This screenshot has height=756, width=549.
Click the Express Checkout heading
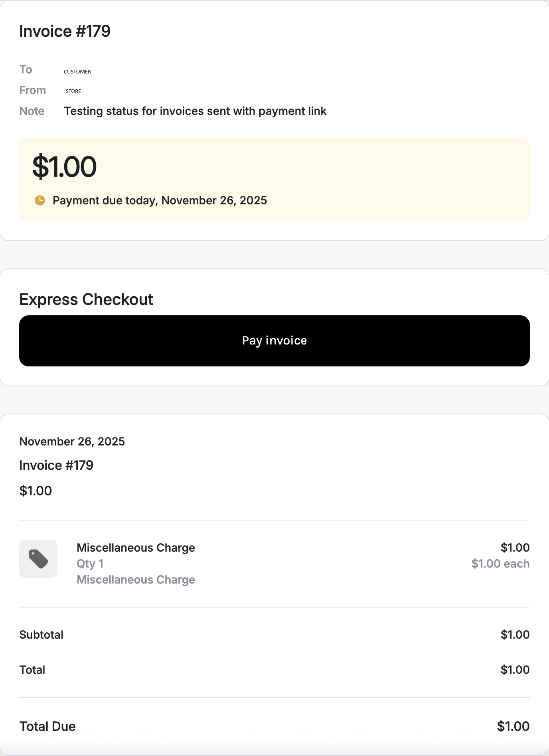(86, 299)
